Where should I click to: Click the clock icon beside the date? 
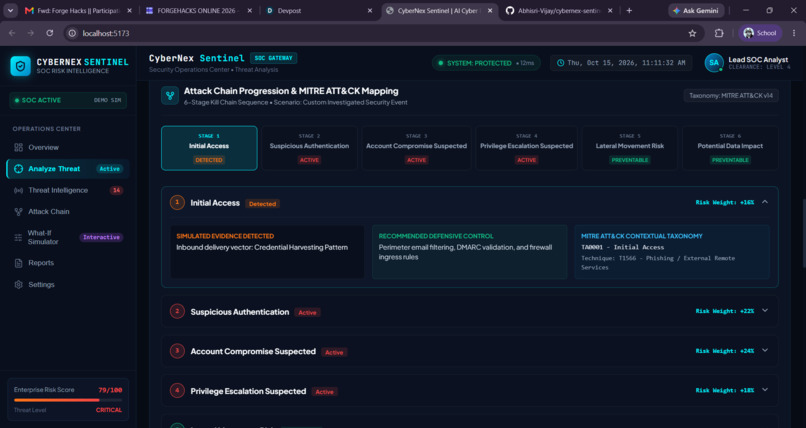pyautogui.click(x=560, y=63)
